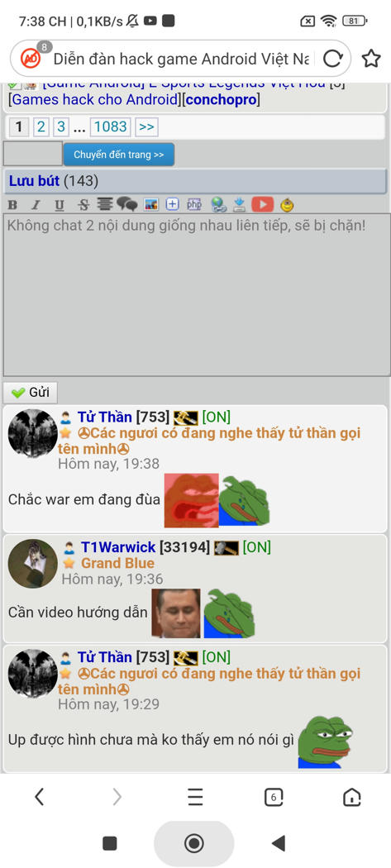The image size is (391, 868).
Task: Toggle bold text formatting in editor
Action: click(x=12, y=205)
